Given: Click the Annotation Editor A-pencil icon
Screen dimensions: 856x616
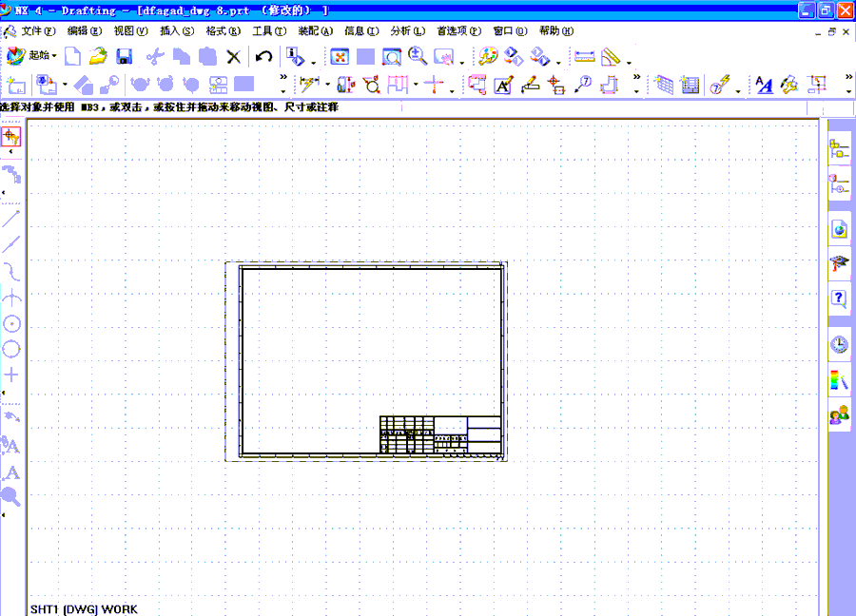Looking at the screenshot, I should click(503, 86).
